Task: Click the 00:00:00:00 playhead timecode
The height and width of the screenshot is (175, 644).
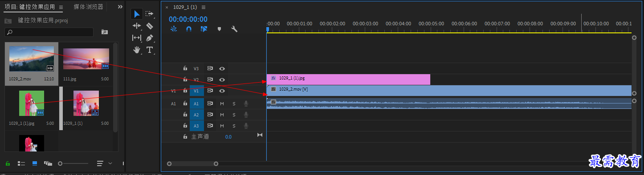Action: pos(188,19)
